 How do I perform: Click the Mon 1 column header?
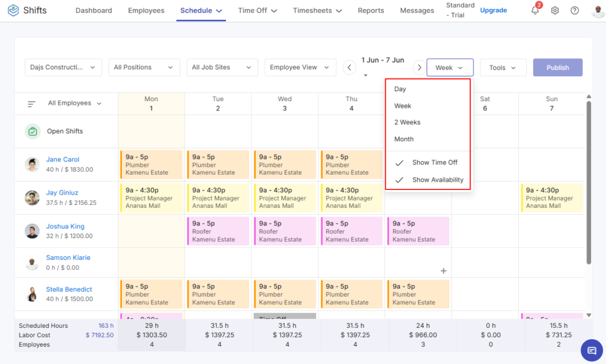(151, 104)
